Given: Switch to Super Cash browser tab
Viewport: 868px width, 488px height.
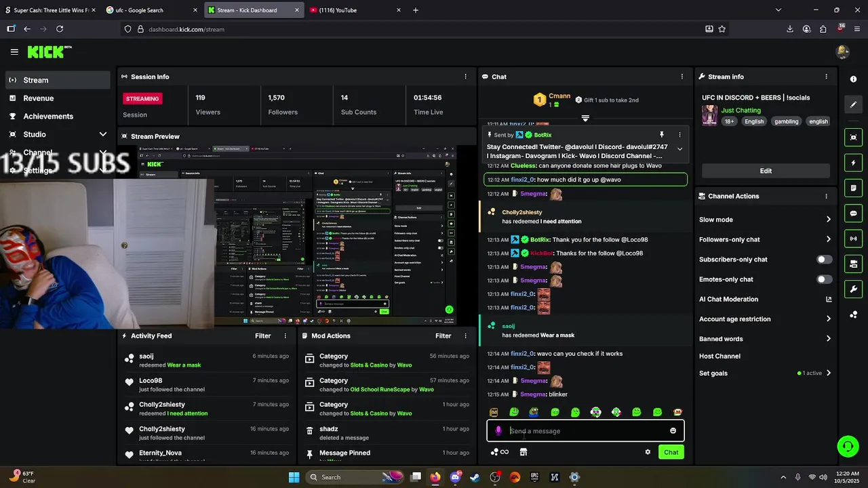Looking at the screenshot, I should pyautogui.click(x=50, y=10).
